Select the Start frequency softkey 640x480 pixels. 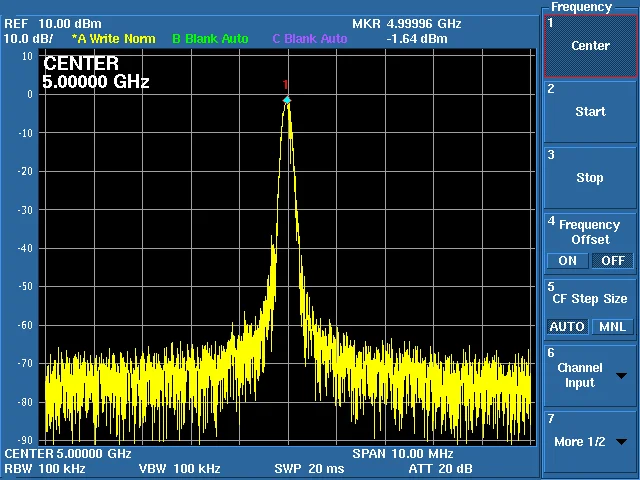pos(590,111)
